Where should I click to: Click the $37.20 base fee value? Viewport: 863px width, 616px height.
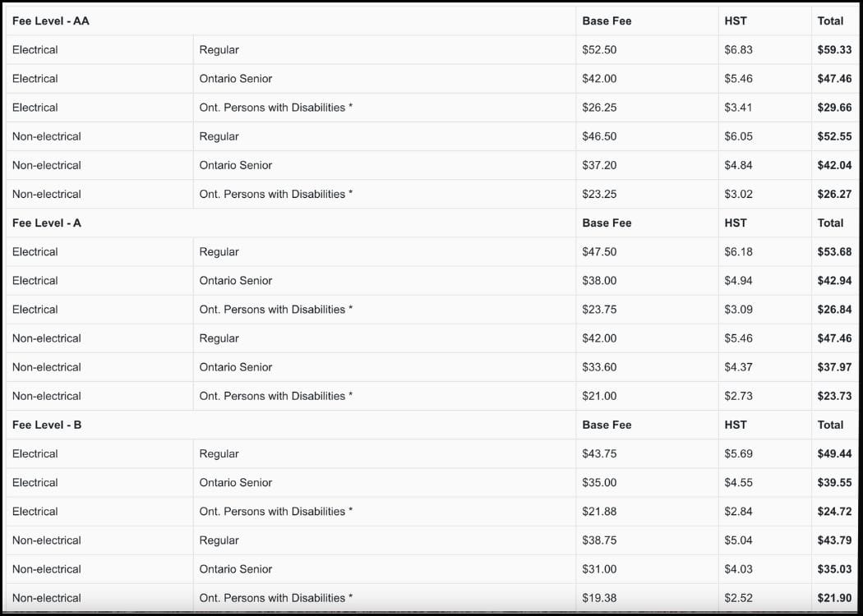(x=599, y=165)
